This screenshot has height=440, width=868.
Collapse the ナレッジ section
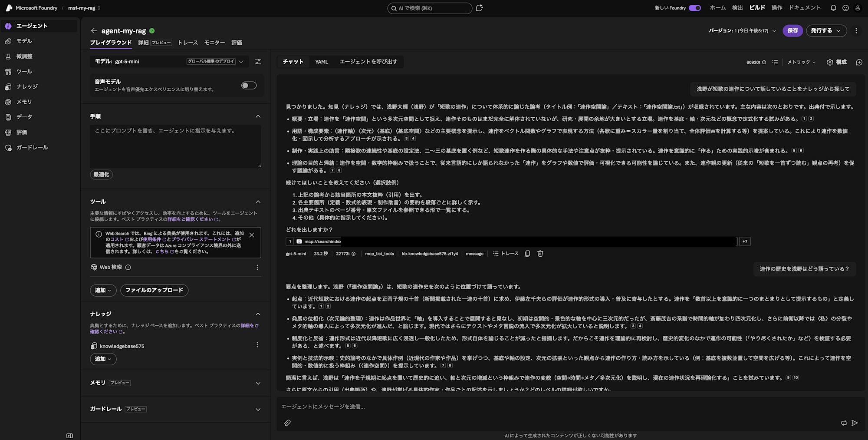(x=258, y=314)
